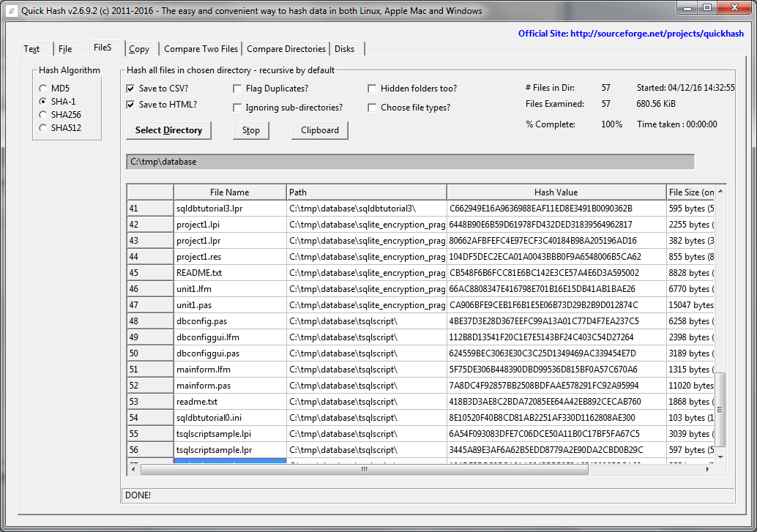Select the MD5 hash algorithm
Image resolution: width=757 pixels, height=532 pixels.
43,89
